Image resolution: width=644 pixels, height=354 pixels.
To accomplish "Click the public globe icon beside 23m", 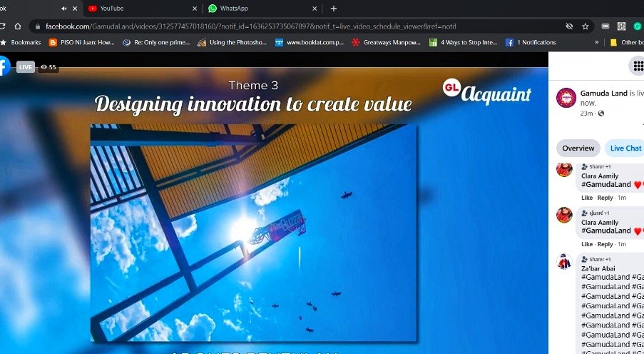I will pyautogui.click(x=601, y=113).
